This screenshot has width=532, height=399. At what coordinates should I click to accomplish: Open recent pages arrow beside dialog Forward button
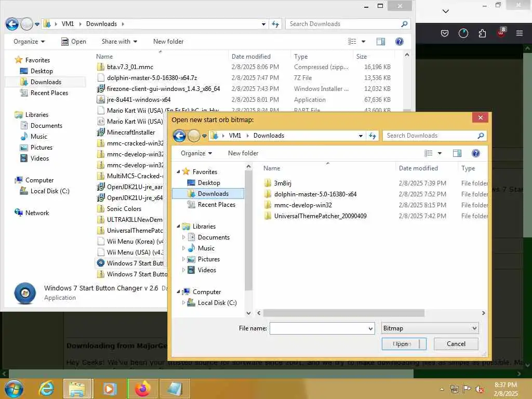click(x=204, y=136)
